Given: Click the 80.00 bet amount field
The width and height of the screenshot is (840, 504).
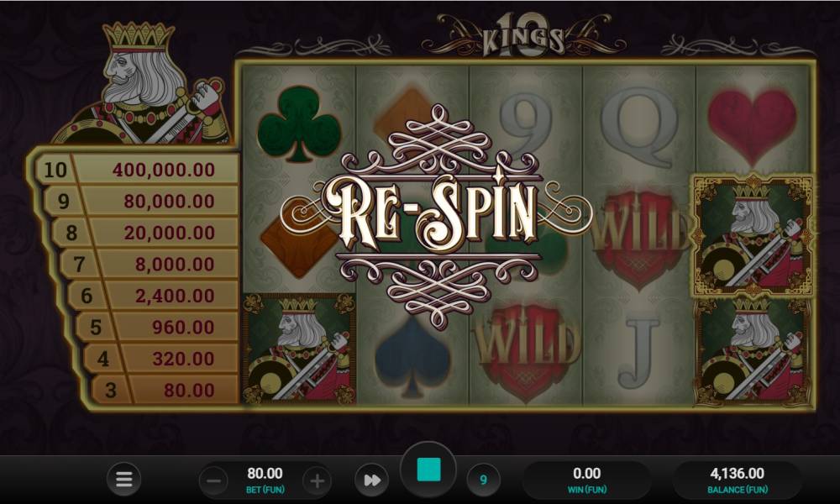Looking at the screenshot, I should [x=265, y=480].
